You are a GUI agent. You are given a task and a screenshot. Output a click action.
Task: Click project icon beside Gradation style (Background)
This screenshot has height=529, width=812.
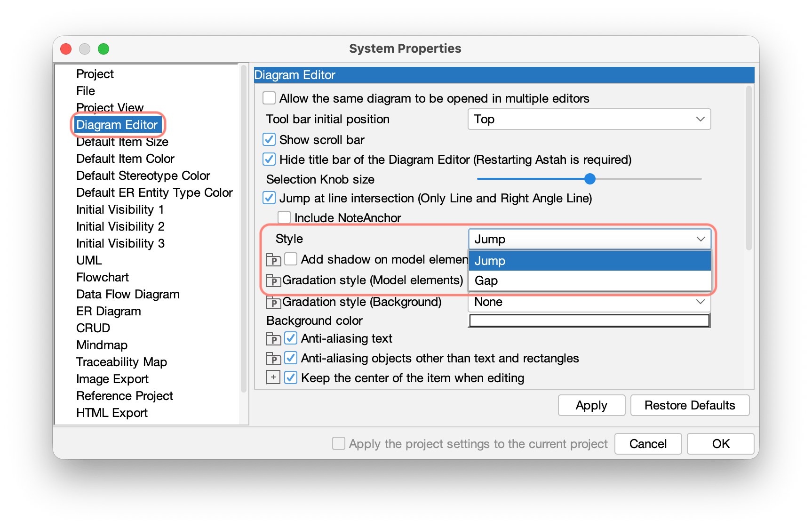click(x=273, y=302)
